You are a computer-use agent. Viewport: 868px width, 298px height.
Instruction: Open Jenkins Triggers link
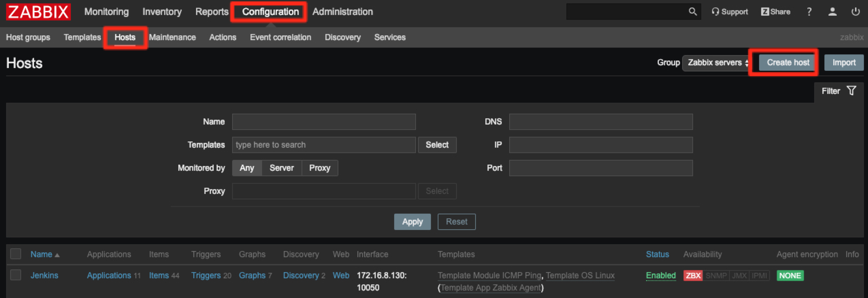click(206, 276)
